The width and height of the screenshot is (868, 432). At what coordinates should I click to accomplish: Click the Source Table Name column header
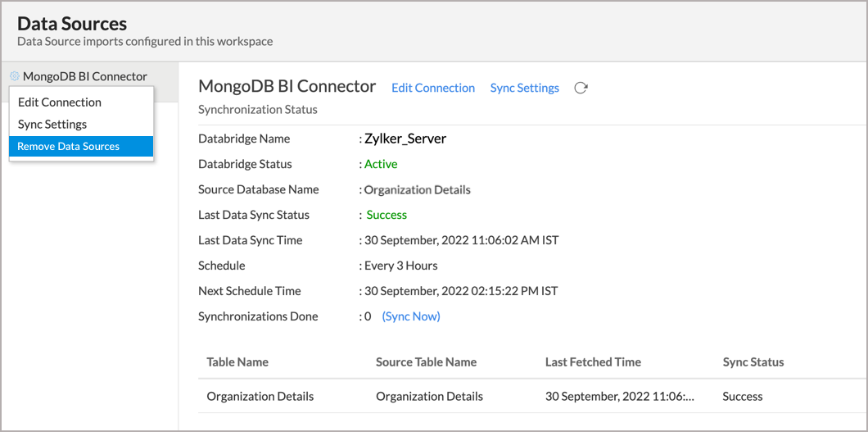point(427,362)
